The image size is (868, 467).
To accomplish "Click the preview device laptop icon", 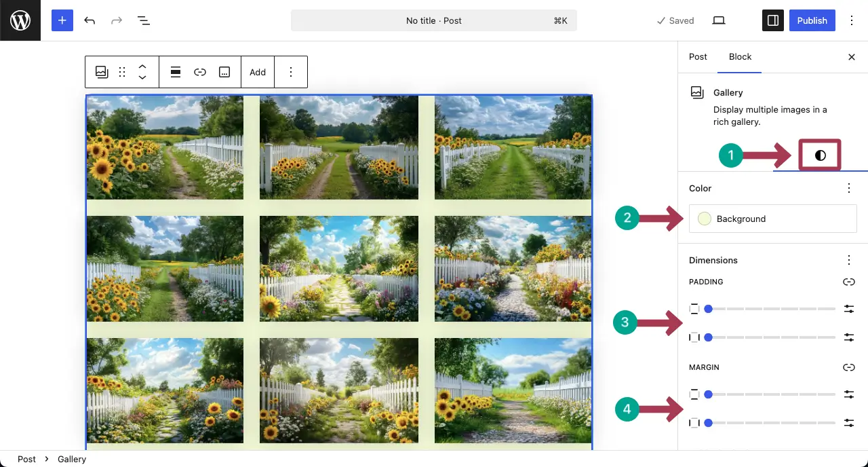I will click(x=719, y=20).
